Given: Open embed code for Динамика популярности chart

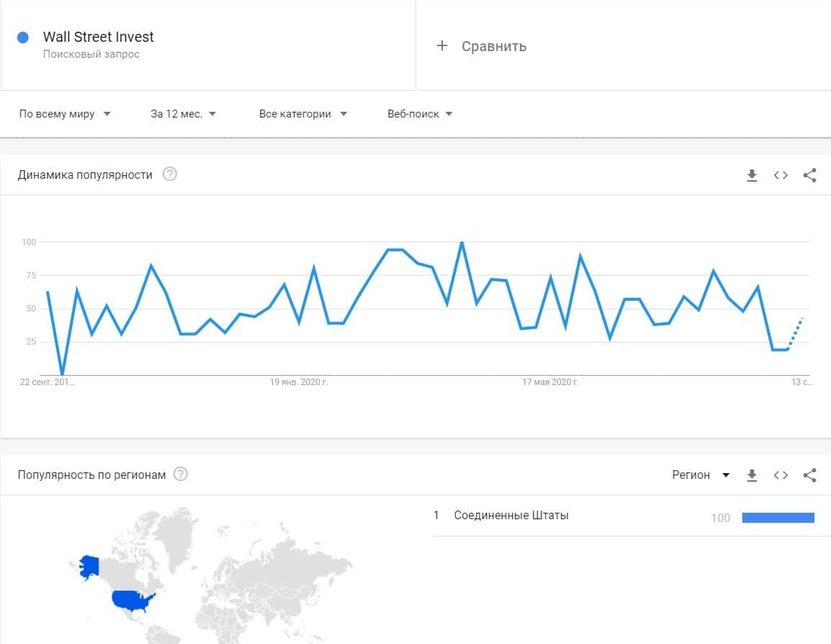Looking at the screenshot, I should (x=781, y=175).
